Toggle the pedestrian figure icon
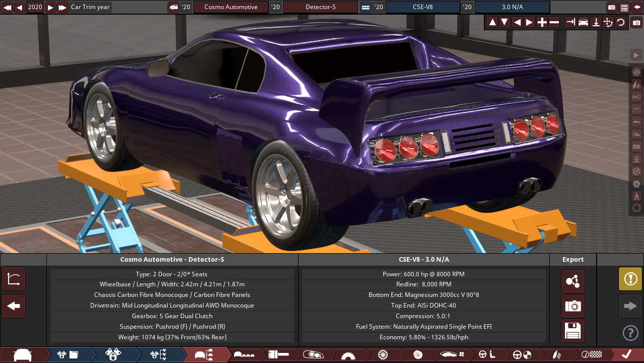Screen dimensions: 644x363 636,196
